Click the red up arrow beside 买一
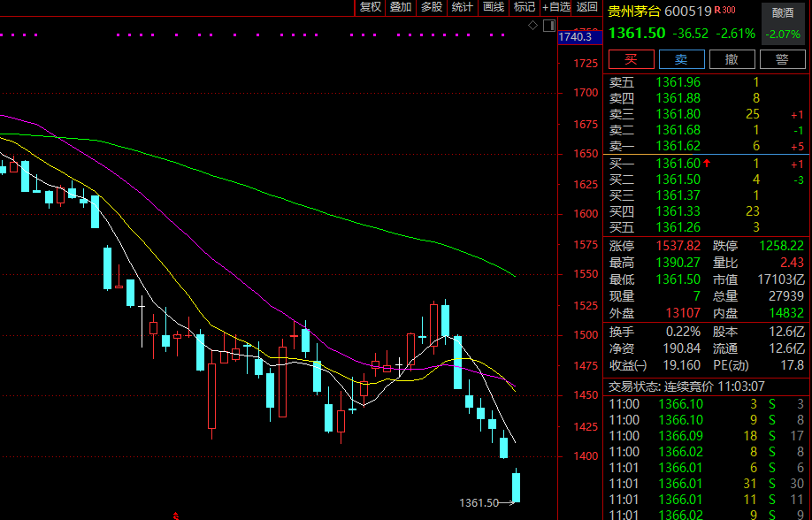Screen dimensions: 812x520 [707, 163]
